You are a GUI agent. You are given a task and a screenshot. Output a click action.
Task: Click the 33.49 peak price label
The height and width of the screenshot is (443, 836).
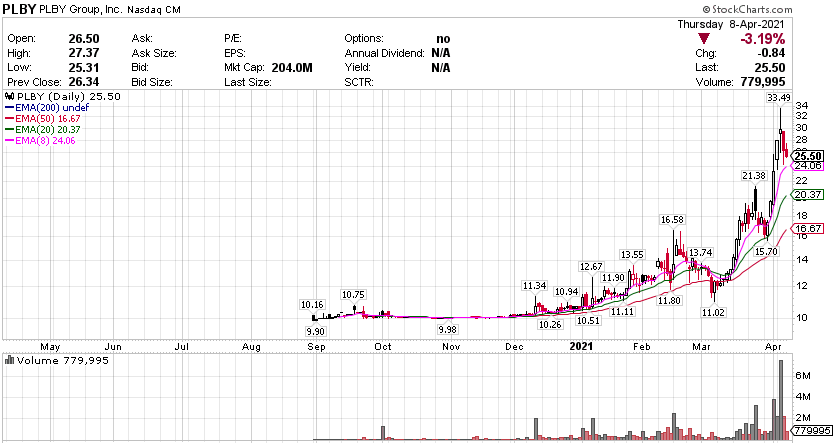coord(779,98)
